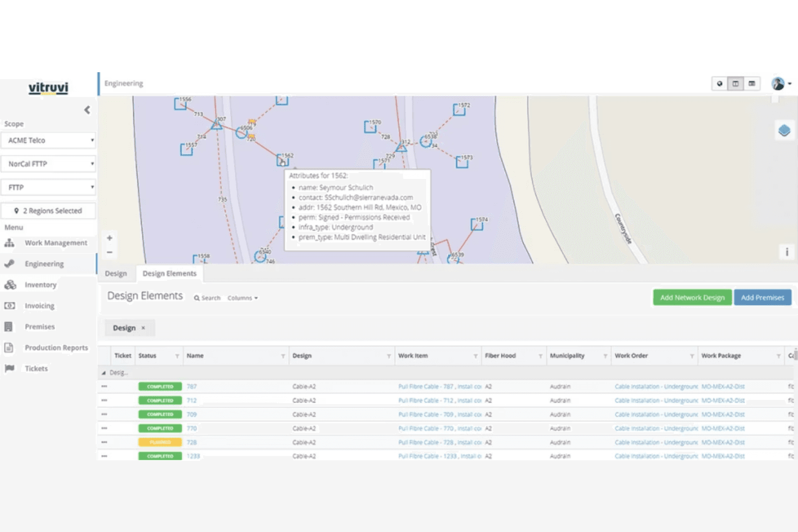Filter the Work Package column
Screen dimensions: 798x532
pyautogui.click(x=779, y=356)
